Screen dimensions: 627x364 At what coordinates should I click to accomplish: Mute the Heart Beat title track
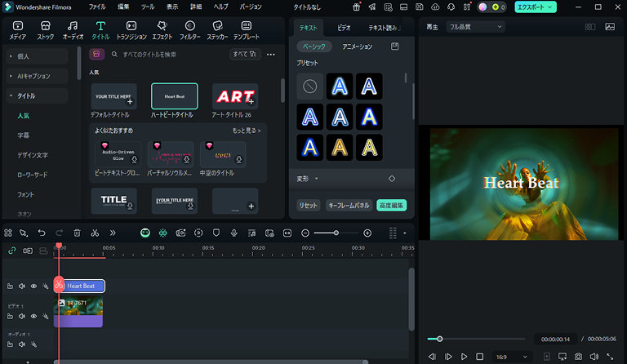22,286
